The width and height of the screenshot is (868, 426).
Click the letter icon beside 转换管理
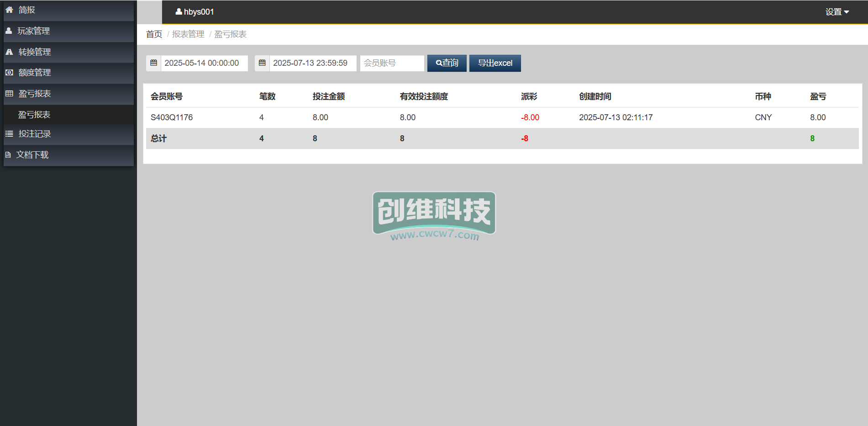(9, 52)
